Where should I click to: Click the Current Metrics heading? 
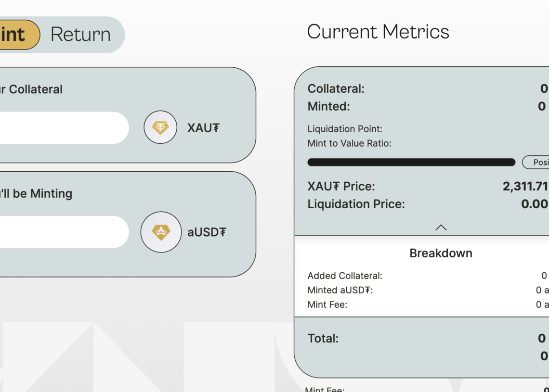[378, 31]
